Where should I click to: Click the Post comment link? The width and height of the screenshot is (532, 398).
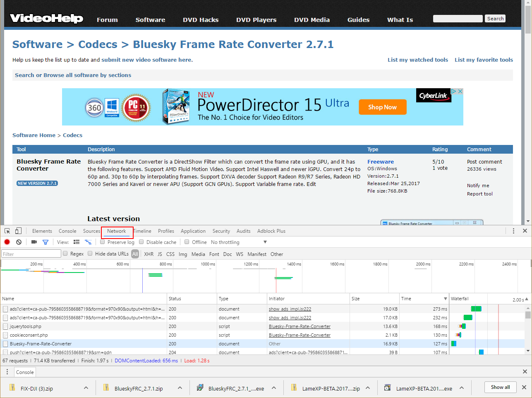(x=484, y=162)
